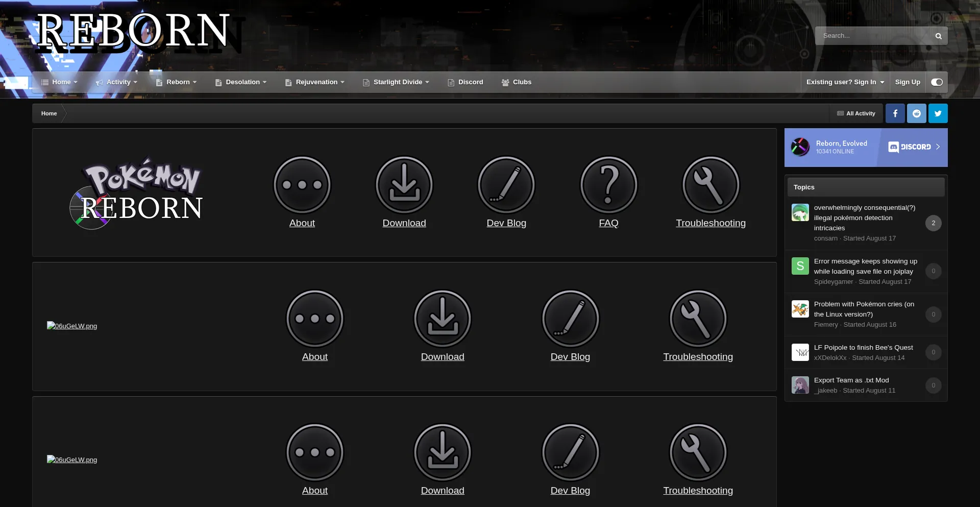This screenshot has width=980, height=507.
Task: Click the second row Download arrow icon
Action: [x=443, y=319]
